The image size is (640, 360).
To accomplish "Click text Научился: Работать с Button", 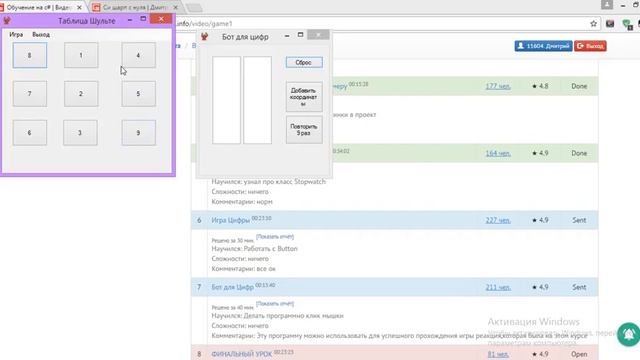I will (x=254, y=249).
